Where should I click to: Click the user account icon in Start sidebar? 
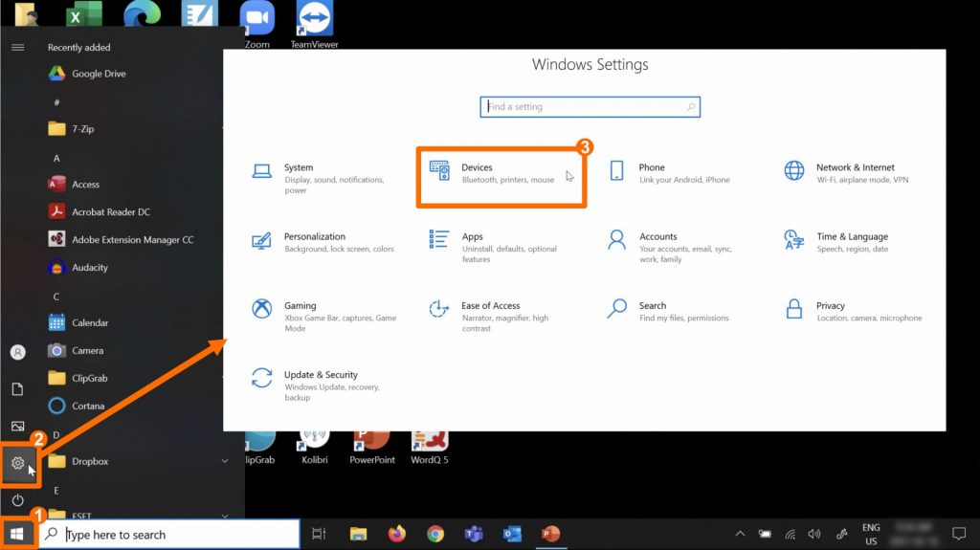[17, 353]
